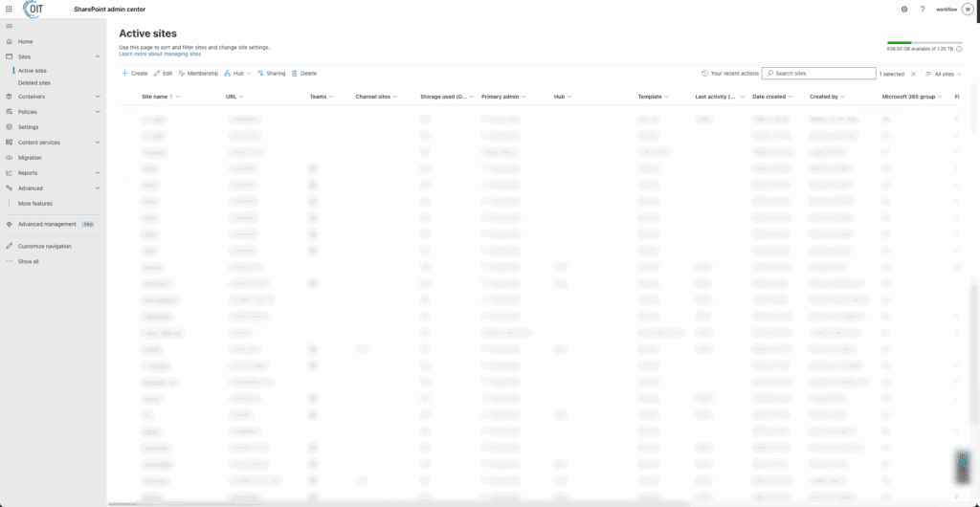Open More features
Image resolution: width=980 pixels, height=507 pixels.
[35, 204]
